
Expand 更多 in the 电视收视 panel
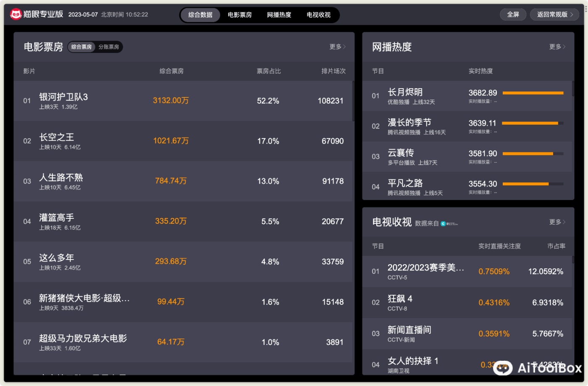click(x=557, y=222)
